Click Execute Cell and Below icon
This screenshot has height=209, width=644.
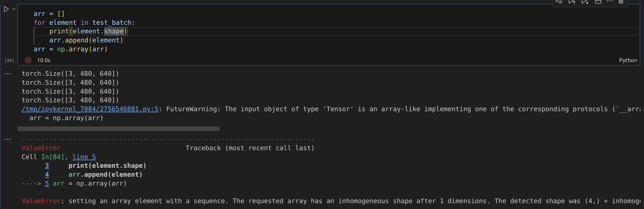pos(585,2)
